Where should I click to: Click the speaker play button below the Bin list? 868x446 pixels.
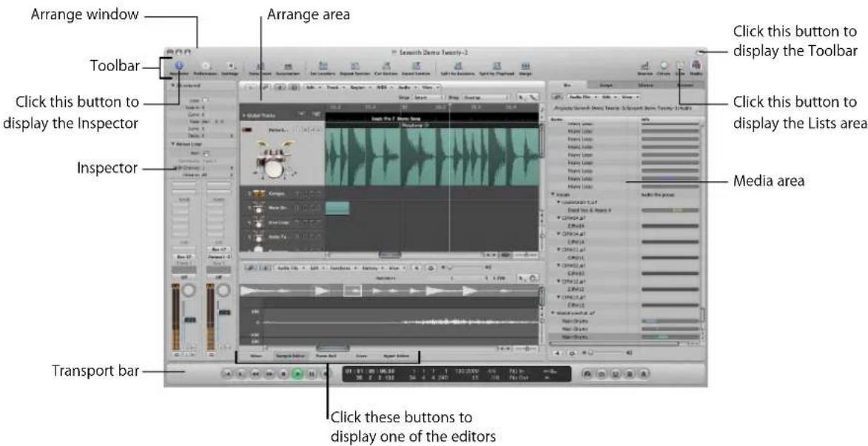(x=556, y=353)
